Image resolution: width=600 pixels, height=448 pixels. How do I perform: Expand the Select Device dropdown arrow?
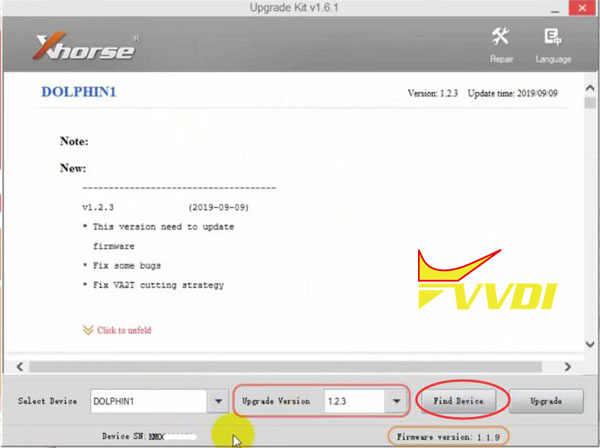[218, 401]
